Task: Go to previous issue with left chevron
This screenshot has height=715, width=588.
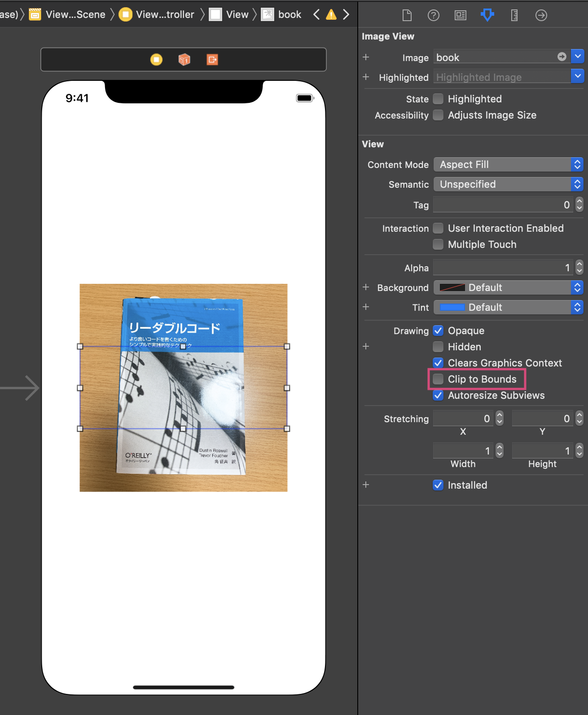Action: click(x=316, y=14)
